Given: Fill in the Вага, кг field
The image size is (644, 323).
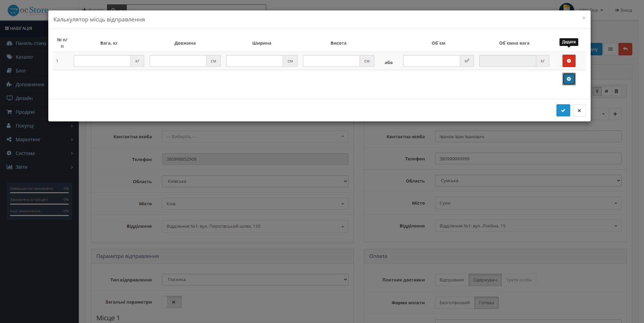Looking at the screenshot, I should 102,61.
